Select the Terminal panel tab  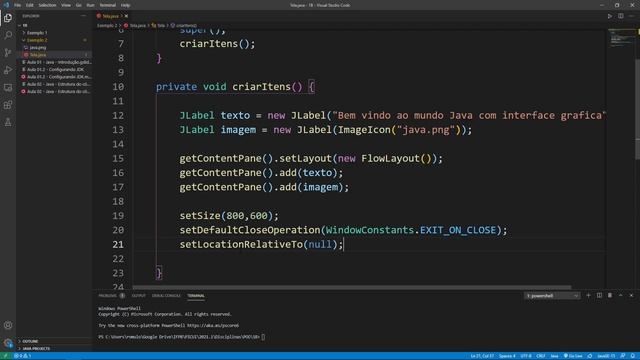point(196,296)
